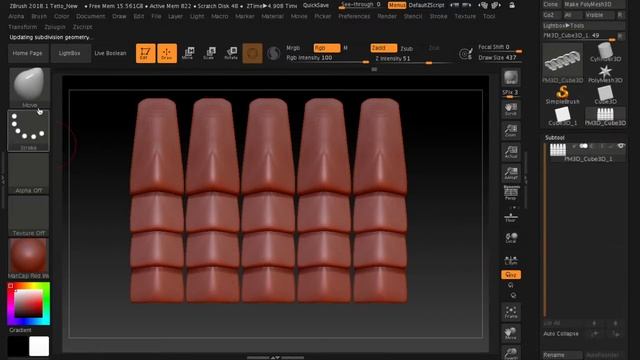
Task: Click the Home Page button
Action: click(x=27, y=53)
